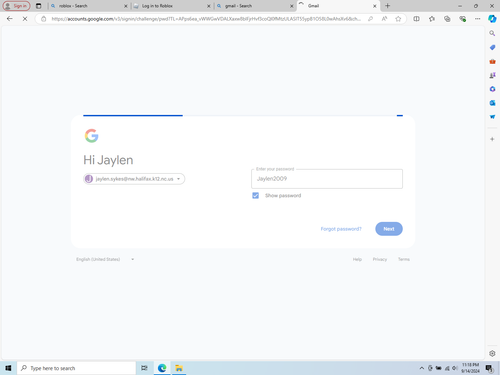This screenshot has height=375, width=500.
Task: Close the Gmail tab
Action: click(x=375, y=6)
